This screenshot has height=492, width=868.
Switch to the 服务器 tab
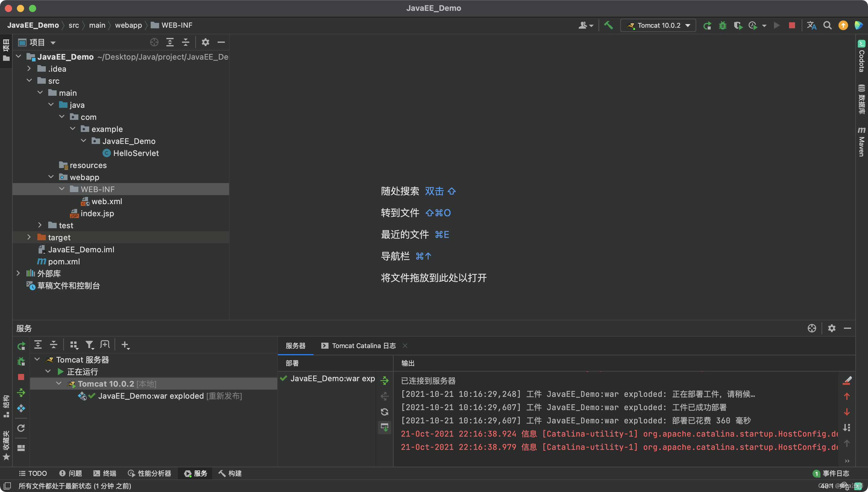[296, 346]
